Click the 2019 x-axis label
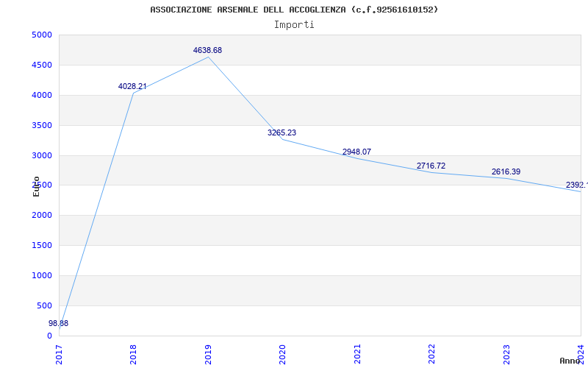Screen dimensions: 588x368 [x=208, y=354]
